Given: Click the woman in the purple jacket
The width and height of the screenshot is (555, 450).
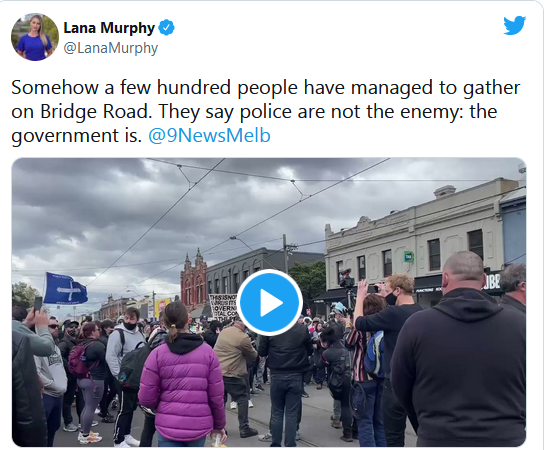Looking at the screenshot, I should pyautogui.click(x=182, y=375).
